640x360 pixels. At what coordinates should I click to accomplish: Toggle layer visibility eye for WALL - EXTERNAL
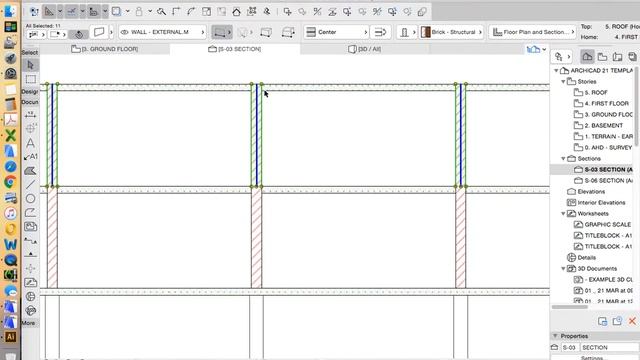pos(125,32)
